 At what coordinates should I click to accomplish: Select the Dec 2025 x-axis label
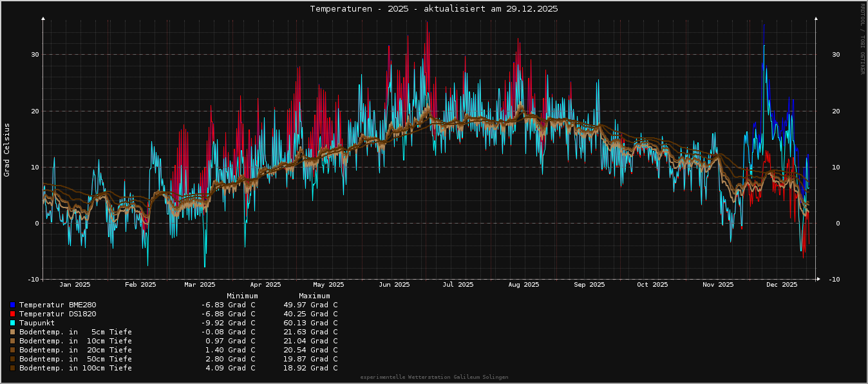tap(782, 284)
